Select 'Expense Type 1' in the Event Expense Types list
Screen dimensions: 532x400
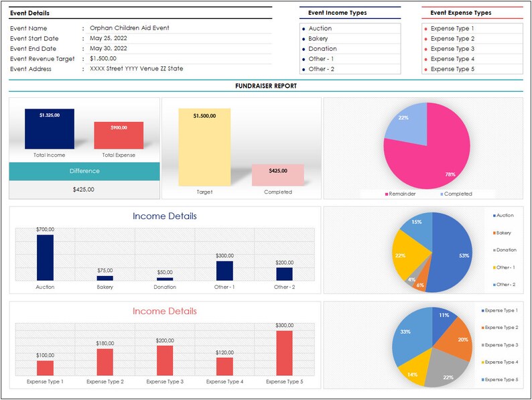pos(472,29)
